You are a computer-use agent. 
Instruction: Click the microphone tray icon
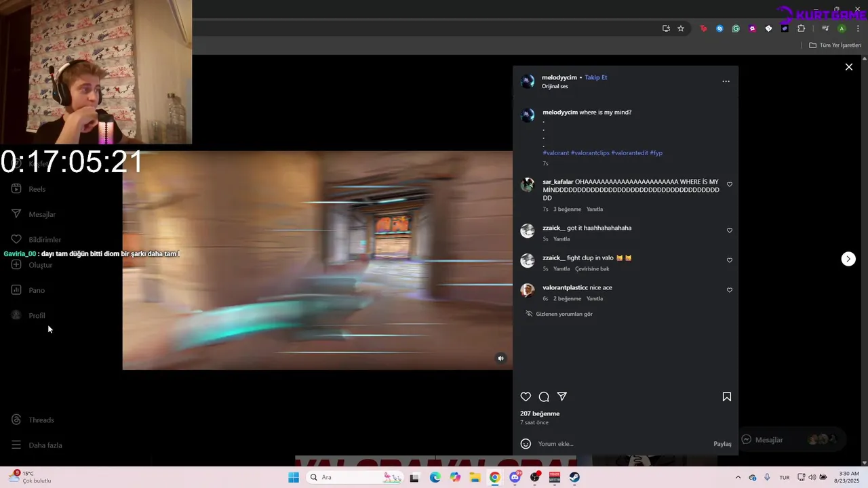[x=767, y=477]
